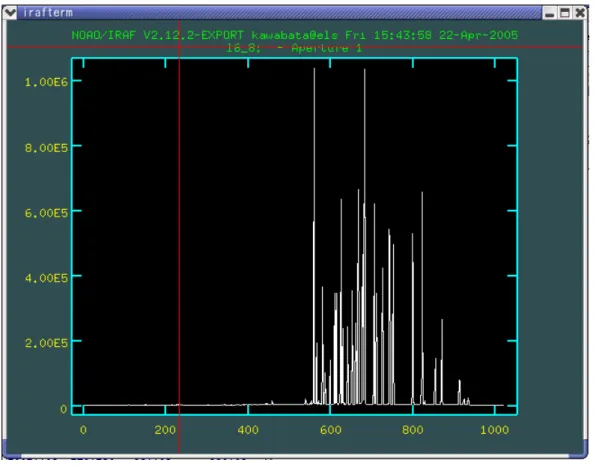Viewport: 596px width, 466px height.
Task: Click the 15:43:58 timestamp in header
Action: pyautogui.click(x=403, y=35)
